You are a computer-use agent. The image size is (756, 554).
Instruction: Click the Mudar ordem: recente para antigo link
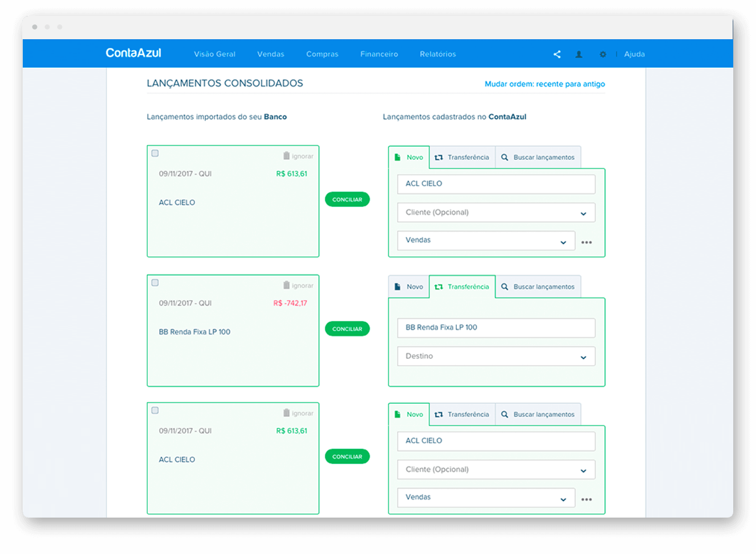544,84
